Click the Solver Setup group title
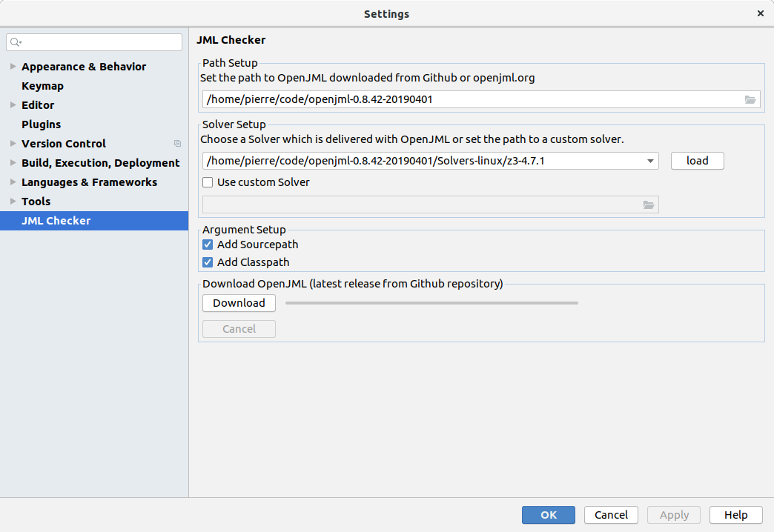Screen dimensions: 774x532 (x=234, y=125)
